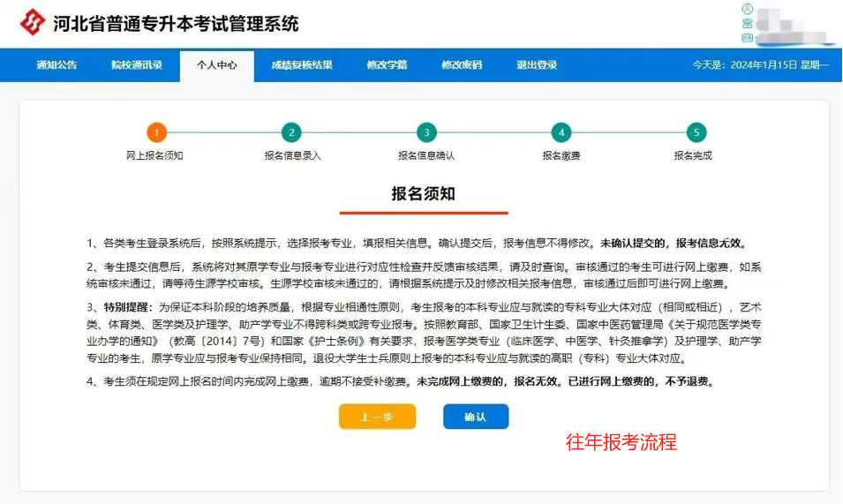The image size is (843, 504).
Task: Open the 通知公告 menu item
Action: click(x=57, y=65)
